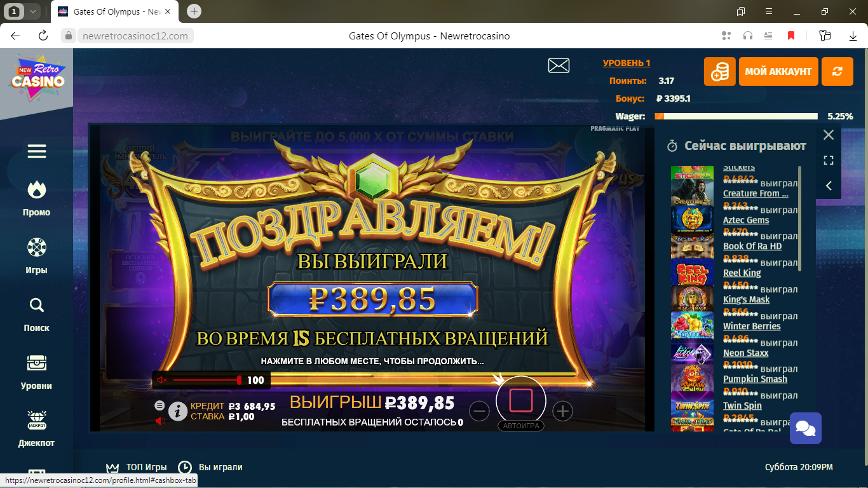Click the winners list scrollbar
The height and width of the screenshot is (488, 868).
coord(799,219)
